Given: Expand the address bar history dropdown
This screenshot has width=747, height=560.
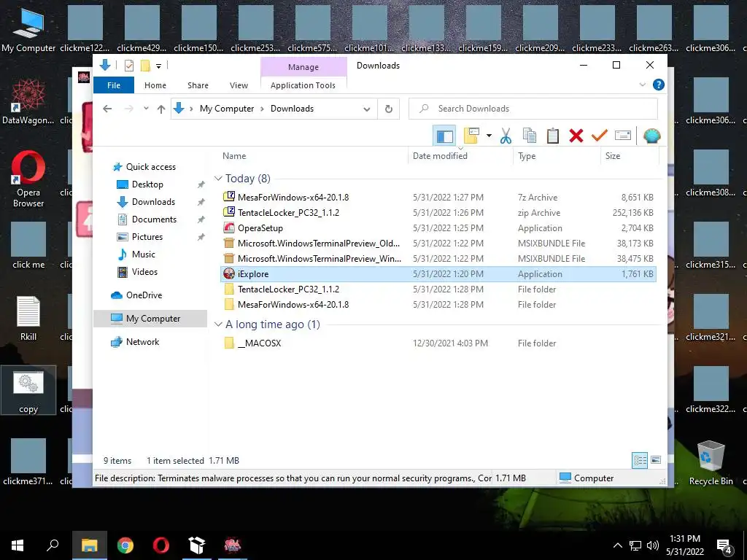Looking at the screenshot, I should 366,109.
